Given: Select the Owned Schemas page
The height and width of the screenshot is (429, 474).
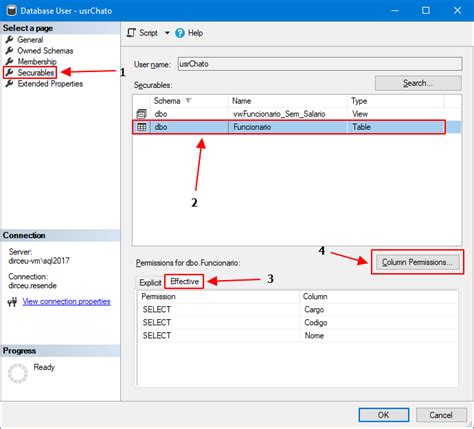Looking at the screenshot, I should tap(45, 51).
